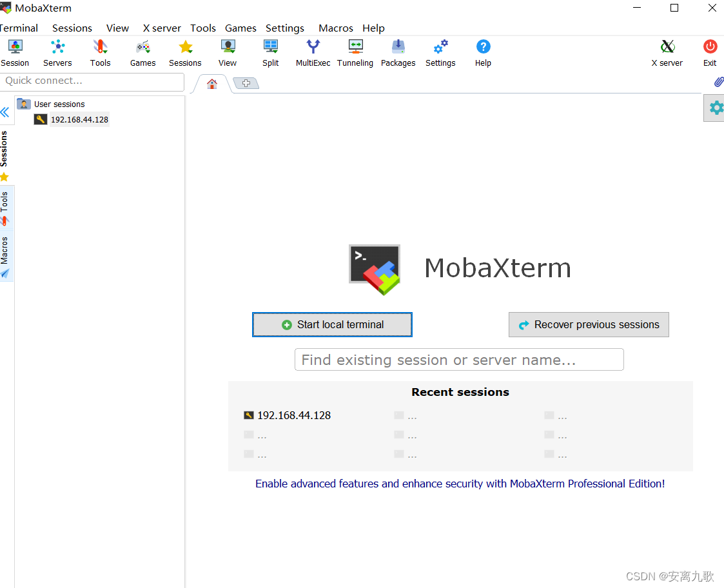Toggle the X server toolbar icon
The height and width of the screenshot is (588, 724).
click(667, 53)
